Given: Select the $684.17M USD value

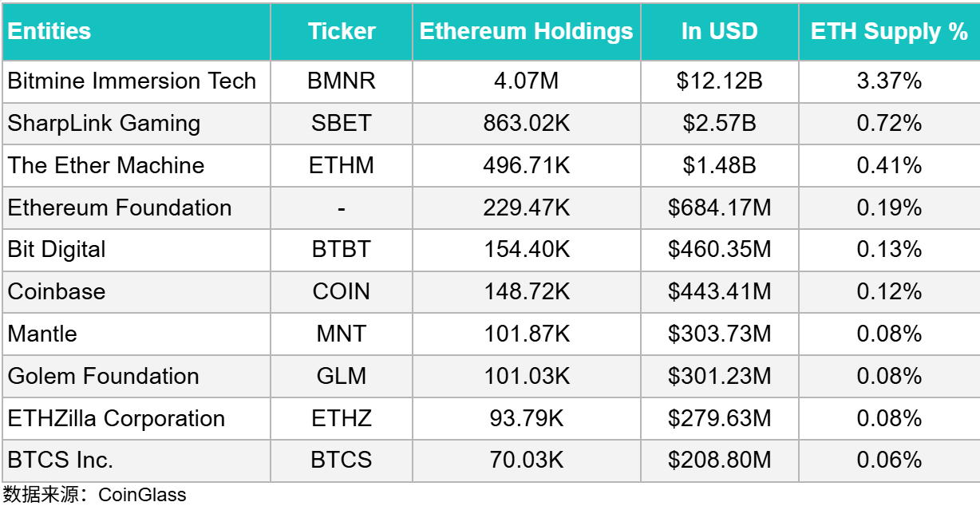Looking at the screenshot, I should coord(719,208).
